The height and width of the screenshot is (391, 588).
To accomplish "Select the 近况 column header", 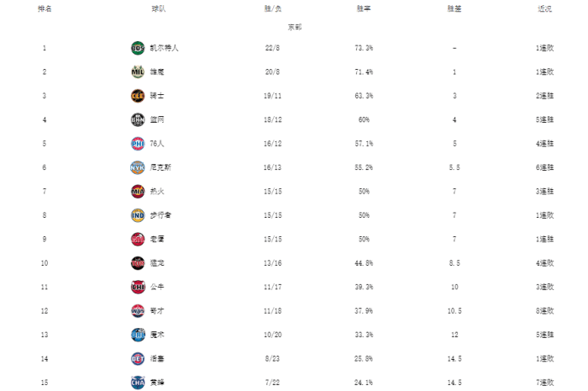I will 544,8.
